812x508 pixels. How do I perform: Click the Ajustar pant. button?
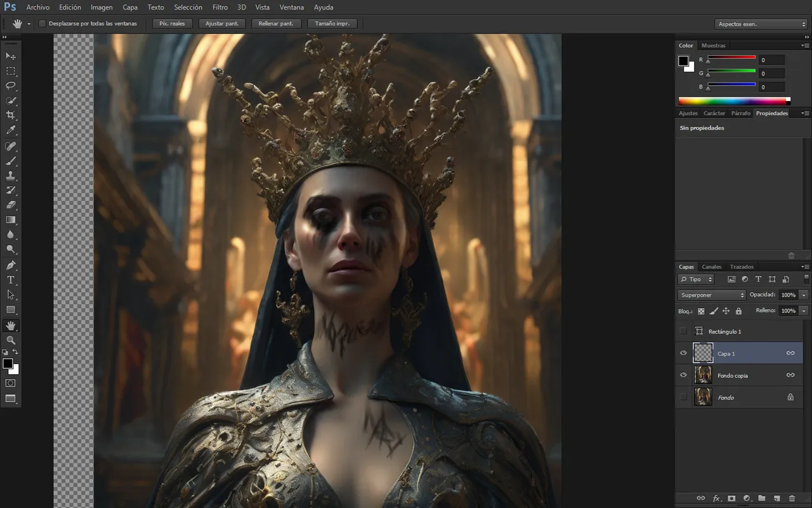[222, 23]
